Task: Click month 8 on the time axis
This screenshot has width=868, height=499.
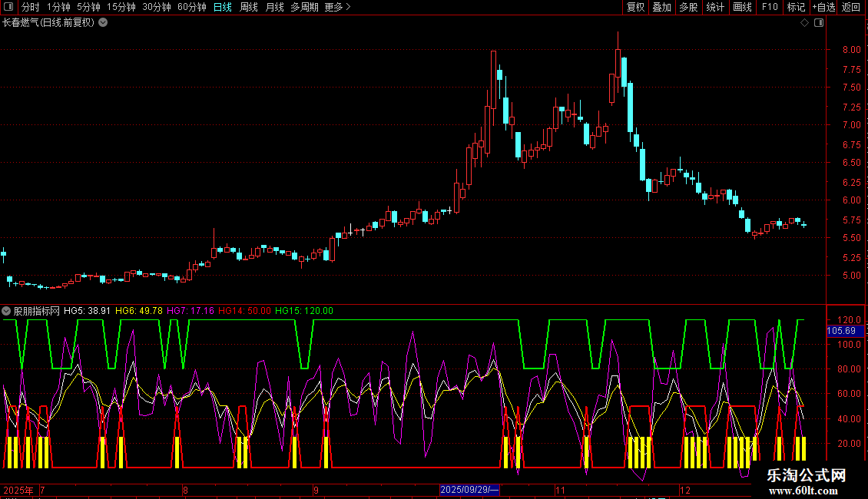Action: point(185,490)
